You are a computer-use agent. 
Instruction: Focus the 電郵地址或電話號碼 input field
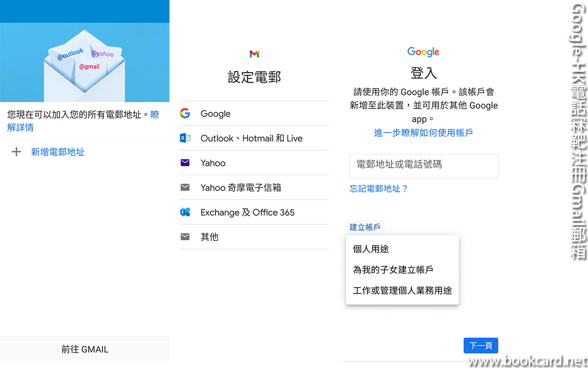coord(424,166)
